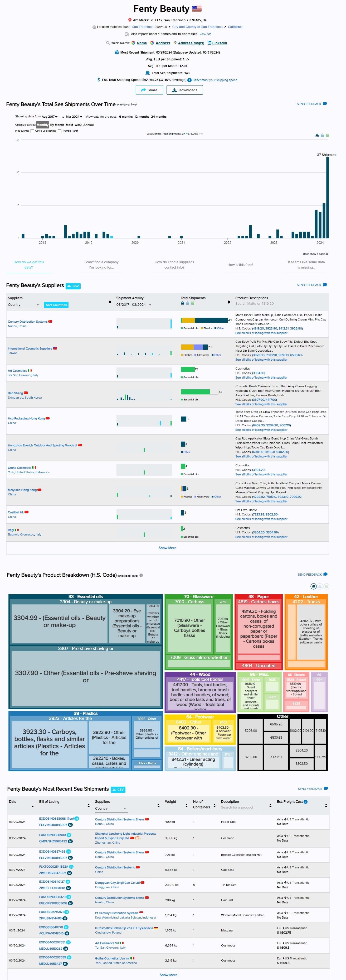Click the info icon beside Product Breakdown title

141,575
